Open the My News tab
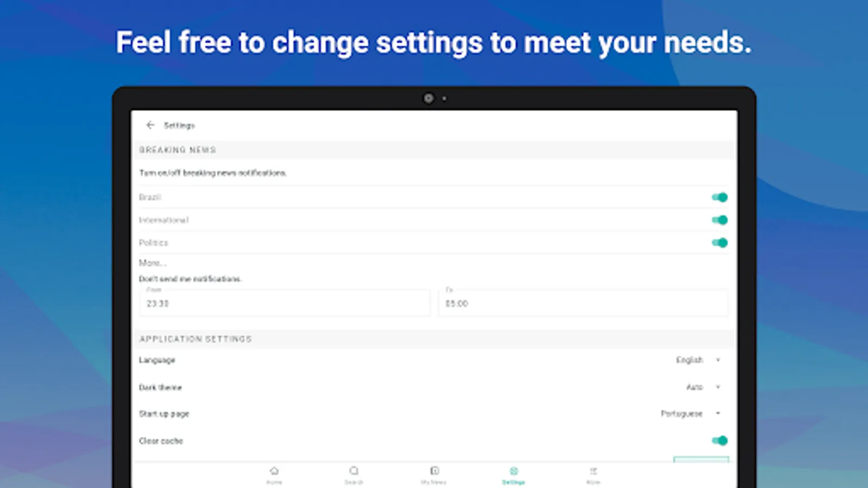Image resolution: width=868 pixels, height=488 pixels. 433,475
